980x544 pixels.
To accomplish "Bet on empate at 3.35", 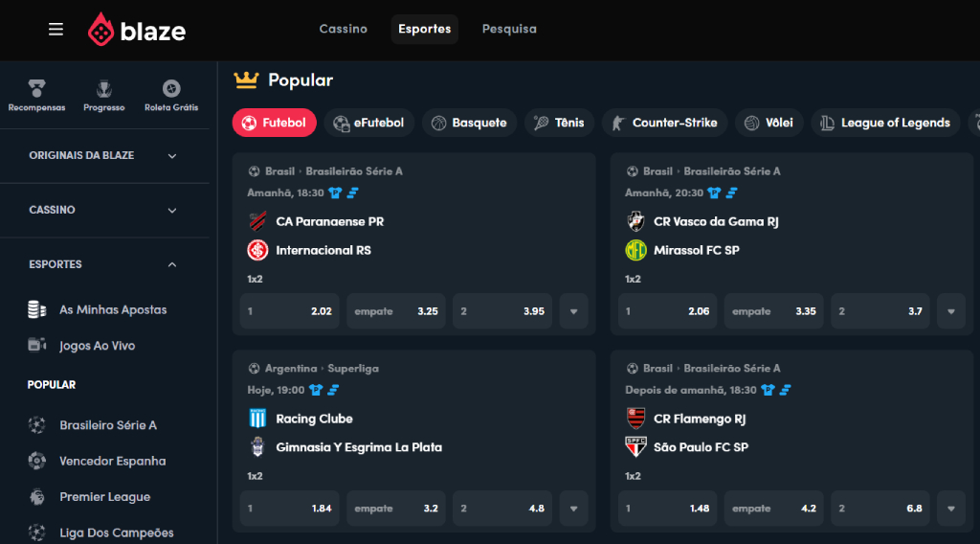I will click(773, 310).
